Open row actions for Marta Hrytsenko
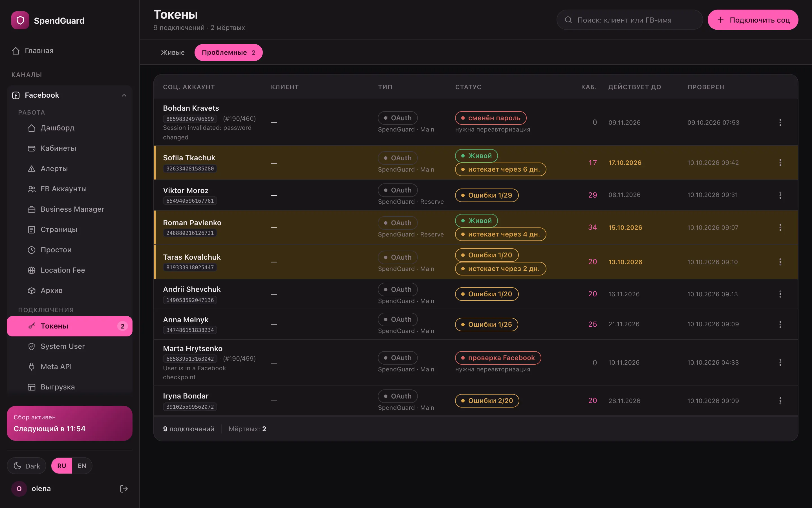Screen dimensions: 812x508 click(780, 363)
